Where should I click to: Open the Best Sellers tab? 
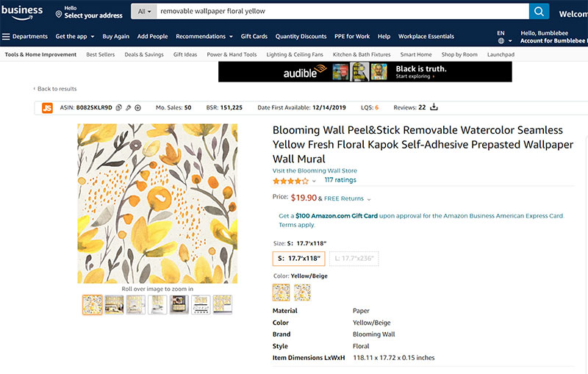(100, 54)
